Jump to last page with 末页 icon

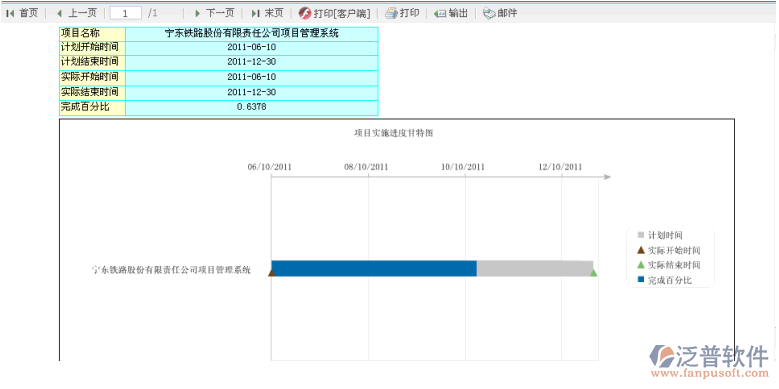tap(255, 13)
